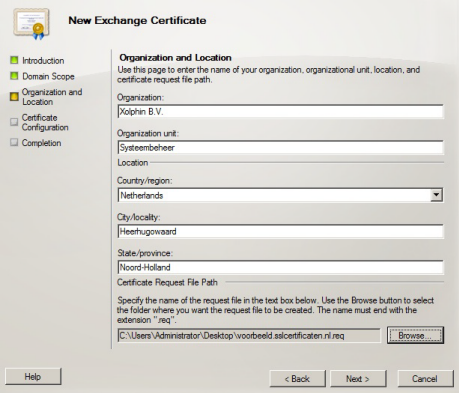Go to the next wizard page
Viewport: 459px width, 393px height.
click(358, 379)
